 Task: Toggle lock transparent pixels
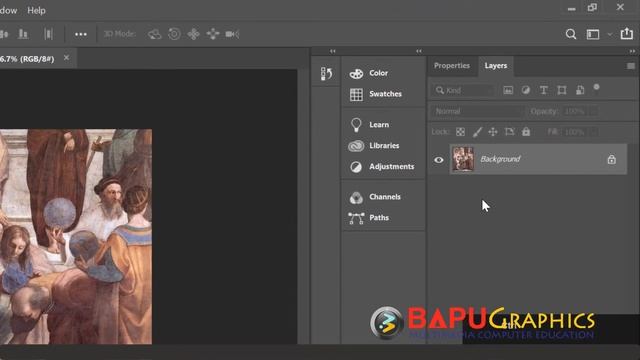pos(460,132)
